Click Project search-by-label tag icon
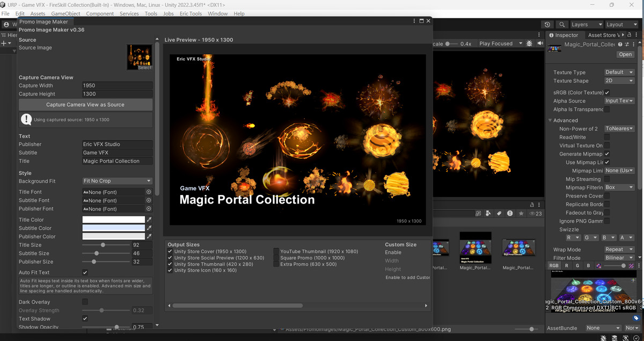 [499, 213]
